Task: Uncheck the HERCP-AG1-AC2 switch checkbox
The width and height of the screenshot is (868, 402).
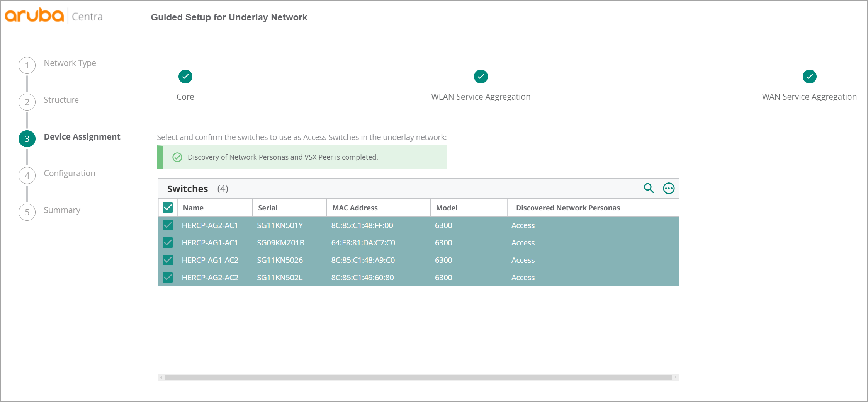Action: pyautogui.click(x=168, y=260)
